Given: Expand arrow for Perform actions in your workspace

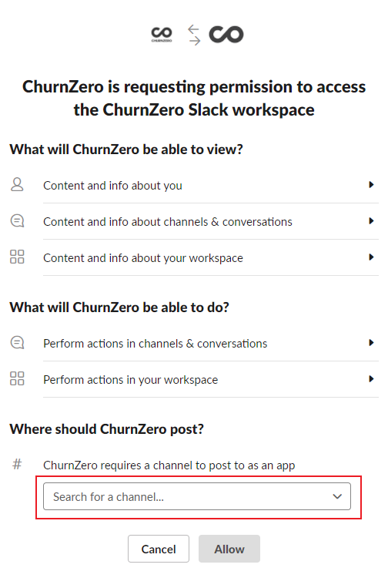Looking at the screenshot, I should tap(371, 379).
